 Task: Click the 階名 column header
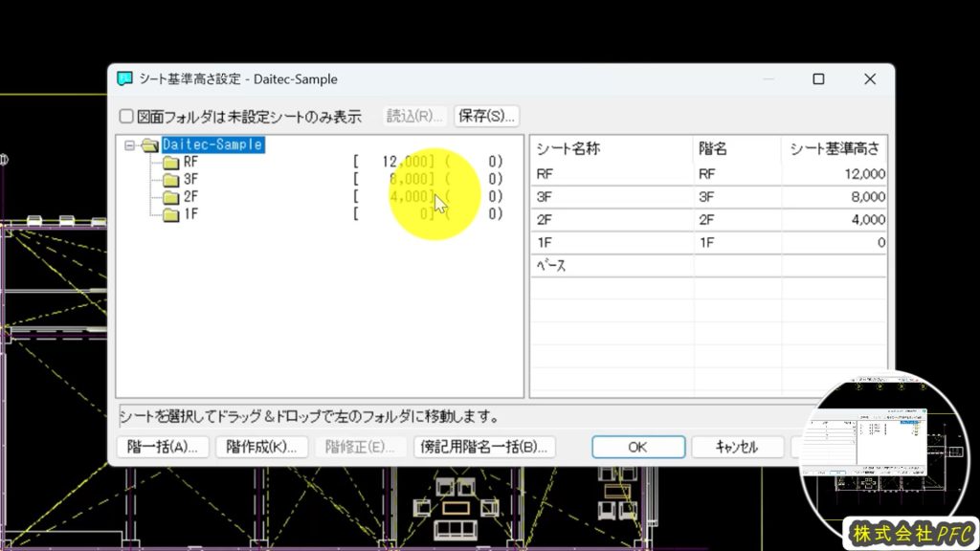(713, 149)
